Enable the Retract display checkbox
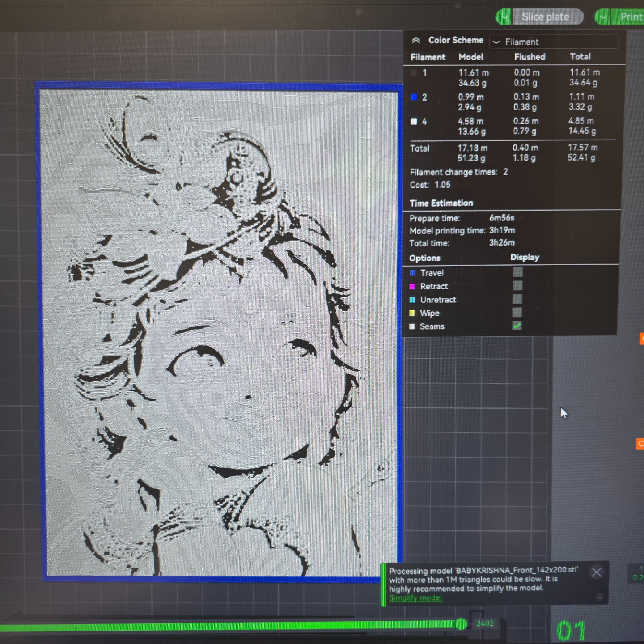644x644 pixels. pos(517,285)
